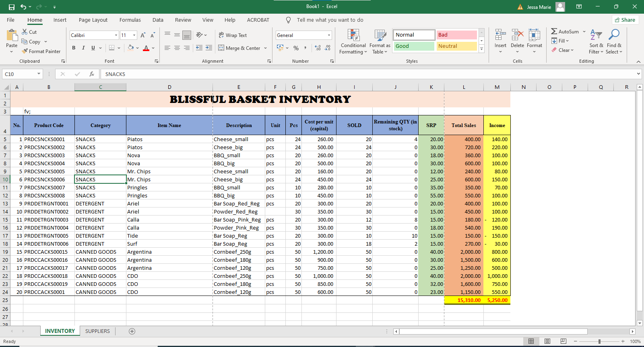Click the Borders icon
Viewport: 644px width, 347px height.
click(x=112, y=48)
